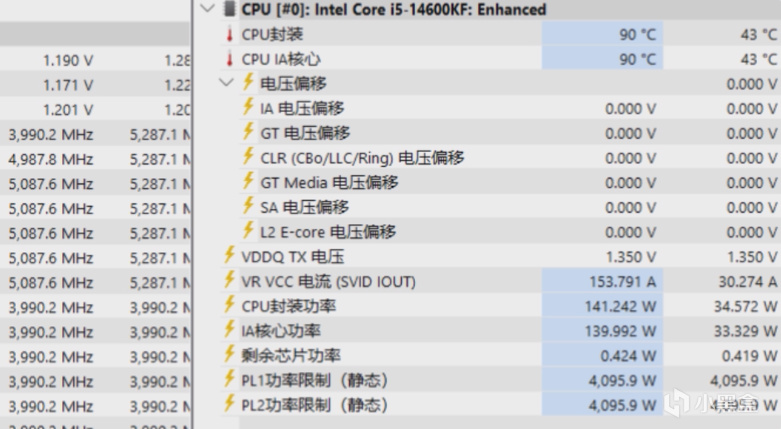Select the VR VCC 电流 (SVID IOUT) row

329,281
